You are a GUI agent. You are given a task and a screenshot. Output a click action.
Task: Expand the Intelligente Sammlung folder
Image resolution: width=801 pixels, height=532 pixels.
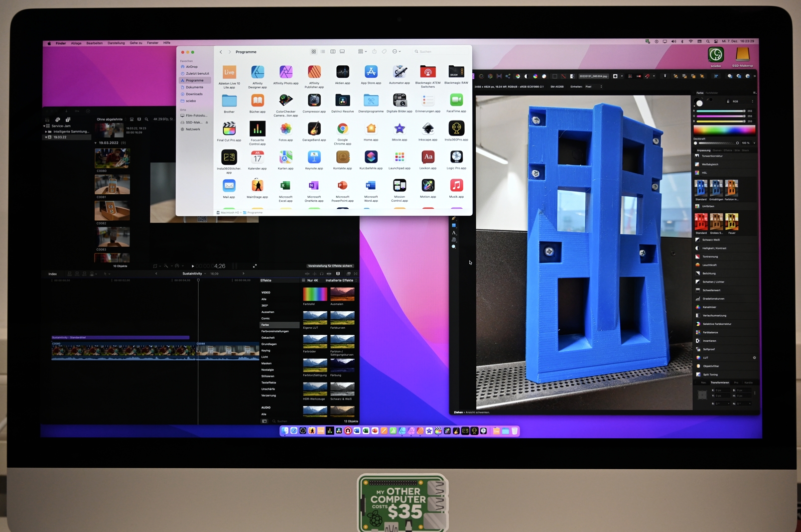click(46, 132)
